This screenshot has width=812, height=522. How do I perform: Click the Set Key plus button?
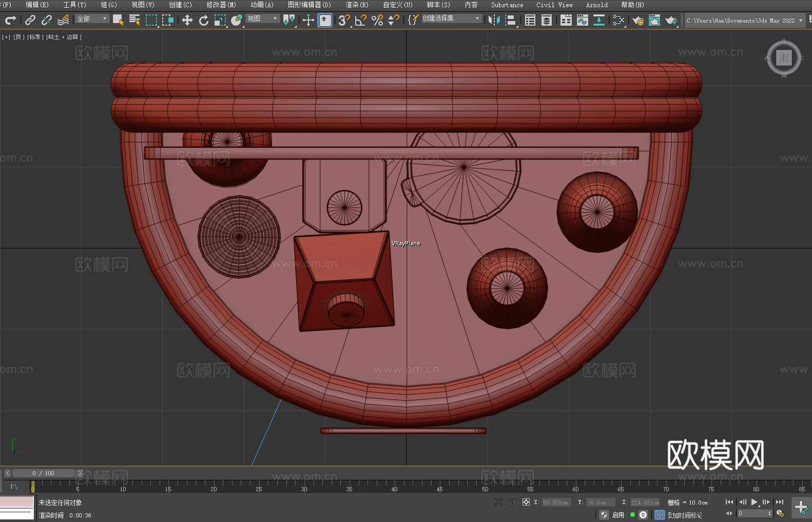(801, 508)
